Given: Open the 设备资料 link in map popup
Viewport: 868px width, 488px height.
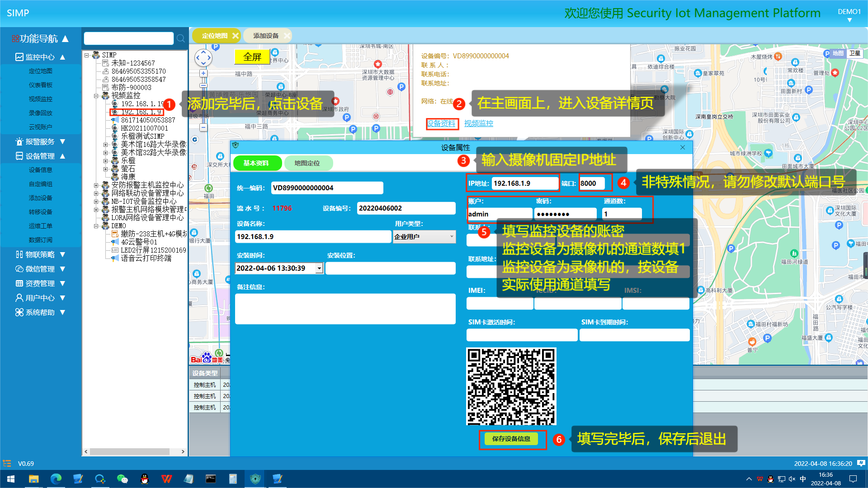Looking at the screenshot, I should click(x=441, y=123).
